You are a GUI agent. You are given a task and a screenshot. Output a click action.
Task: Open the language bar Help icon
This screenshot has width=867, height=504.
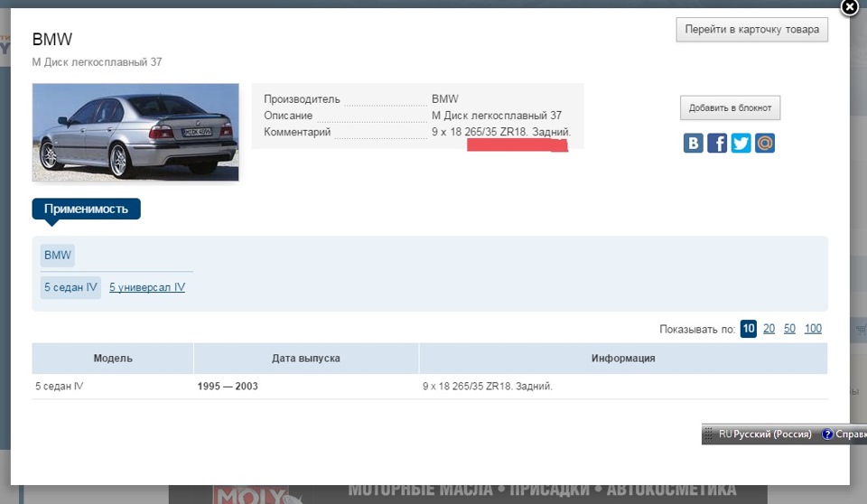827,434
